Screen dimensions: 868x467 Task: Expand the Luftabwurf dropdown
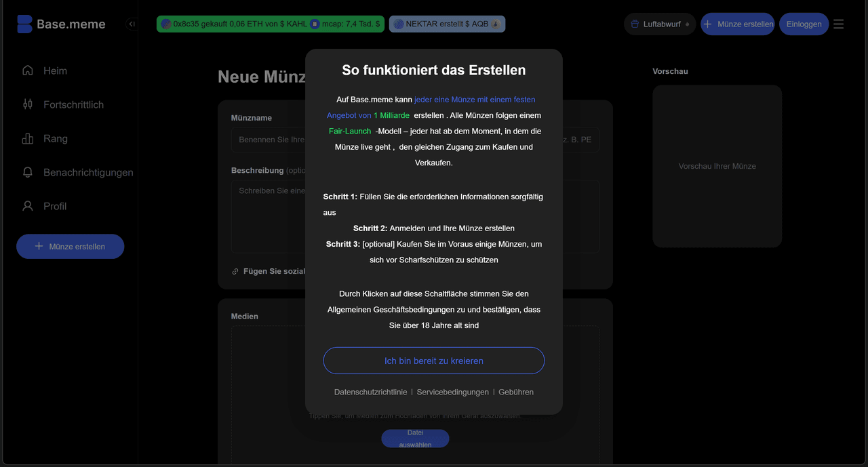point(688,23)
